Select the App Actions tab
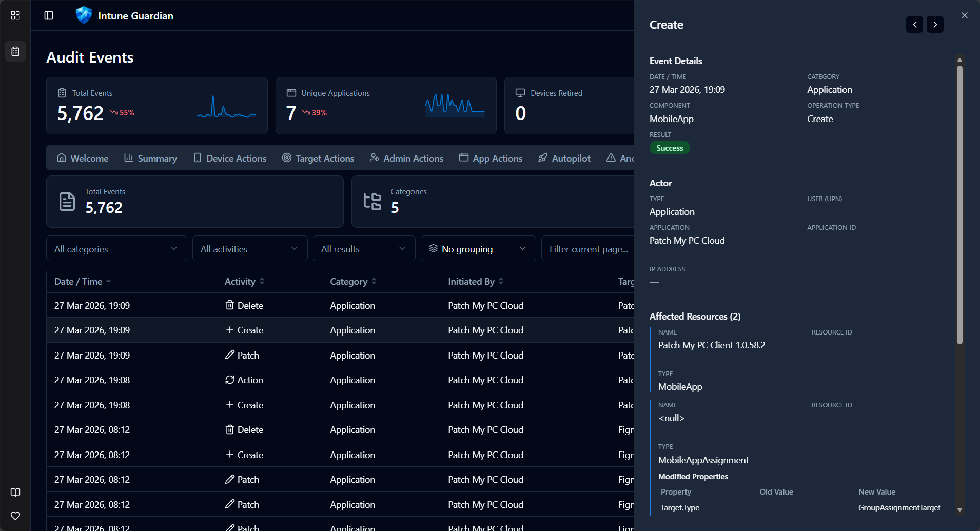The height and width of the screenshot is (531, 980). 491,158
